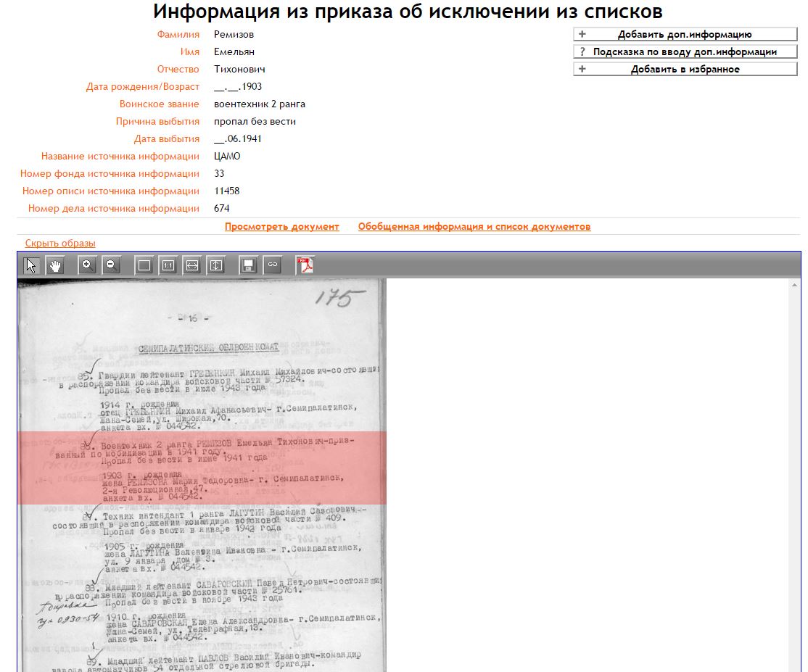Click the page heading Информация из приказа

(408, 11)
